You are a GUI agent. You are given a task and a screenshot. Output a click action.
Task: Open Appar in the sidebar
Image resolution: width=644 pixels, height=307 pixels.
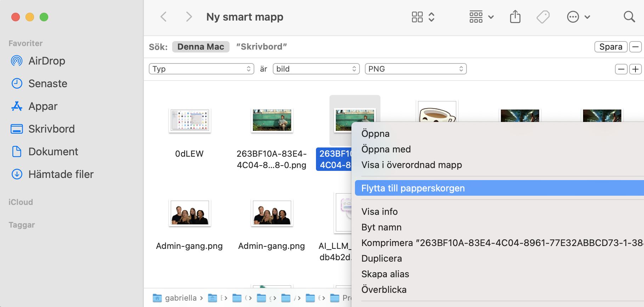(x=34, y=106)
